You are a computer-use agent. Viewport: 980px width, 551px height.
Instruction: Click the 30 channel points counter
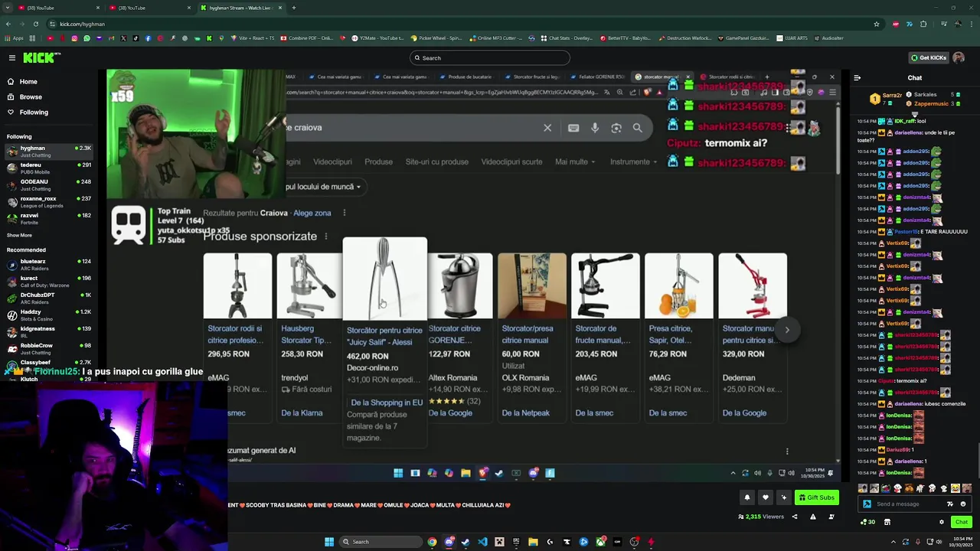(x=867, y=522)
